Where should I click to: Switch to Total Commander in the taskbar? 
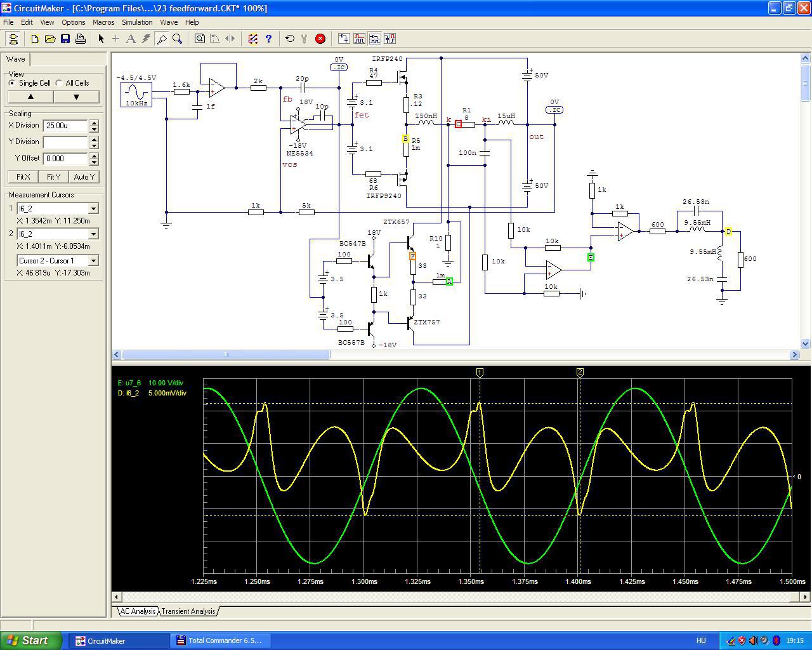click(x=219, y=640)
